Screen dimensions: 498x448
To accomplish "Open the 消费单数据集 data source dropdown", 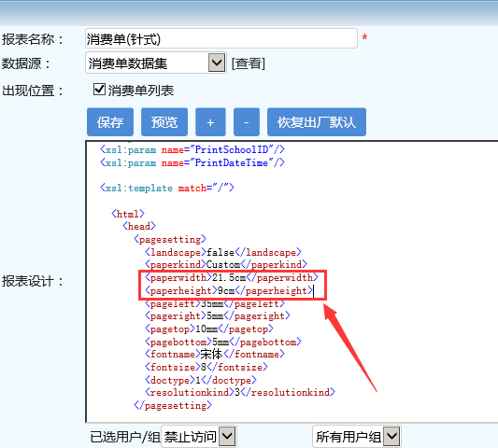I will (x=156, y=63).
